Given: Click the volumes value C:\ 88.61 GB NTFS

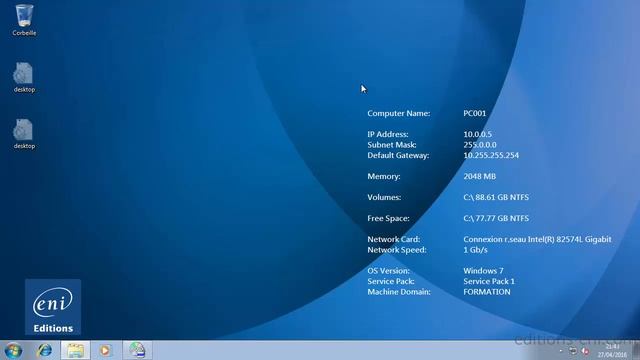Looking at the screenshot, I should (x=496, y=198).
